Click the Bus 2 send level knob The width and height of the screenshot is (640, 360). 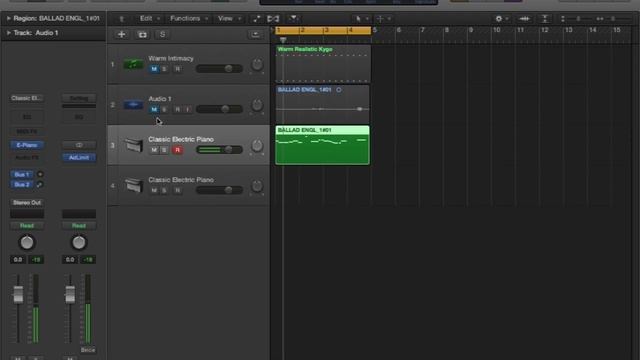pyautogui.click(x=40, y=184)
